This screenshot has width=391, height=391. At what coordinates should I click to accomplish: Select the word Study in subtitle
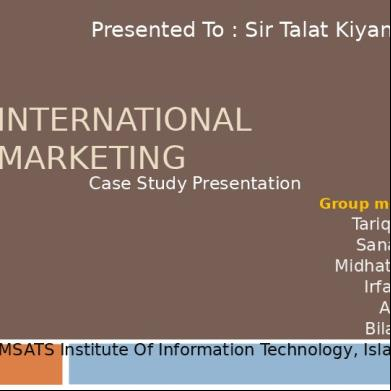click(x=162, y=184)
